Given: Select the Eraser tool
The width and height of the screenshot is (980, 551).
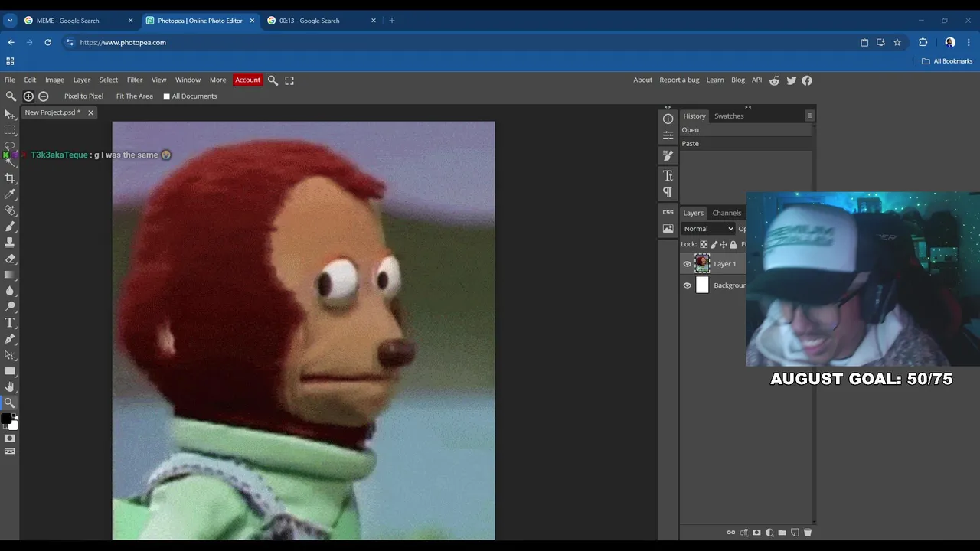Looking at the screenshot, I should coord(10,259).
